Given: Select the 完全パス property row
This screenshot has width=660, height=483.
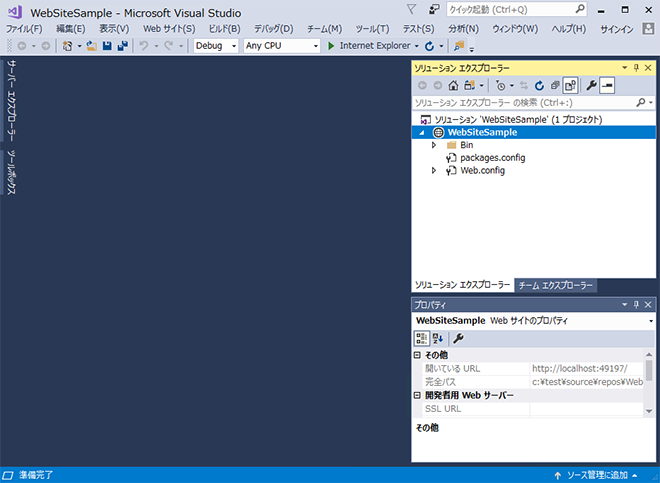Looking at the screenshot, I should pos(532,382).
